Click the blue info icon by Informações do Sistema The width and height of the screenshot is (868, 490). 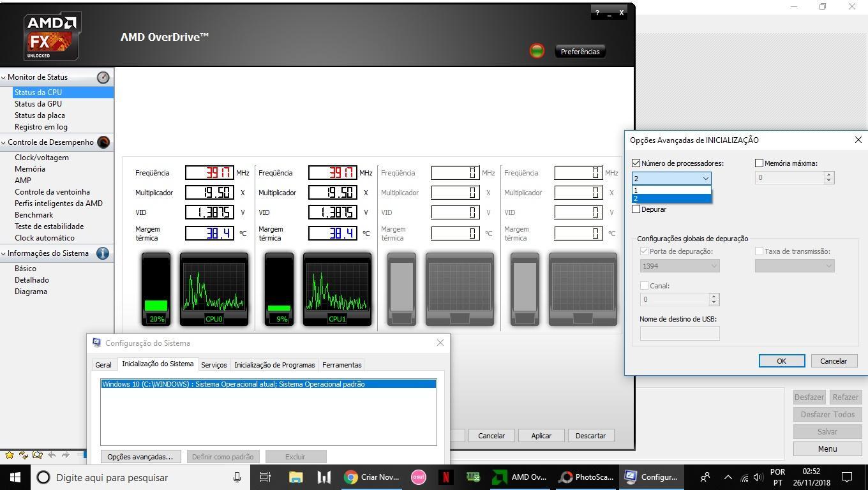(x=103, y=253)
